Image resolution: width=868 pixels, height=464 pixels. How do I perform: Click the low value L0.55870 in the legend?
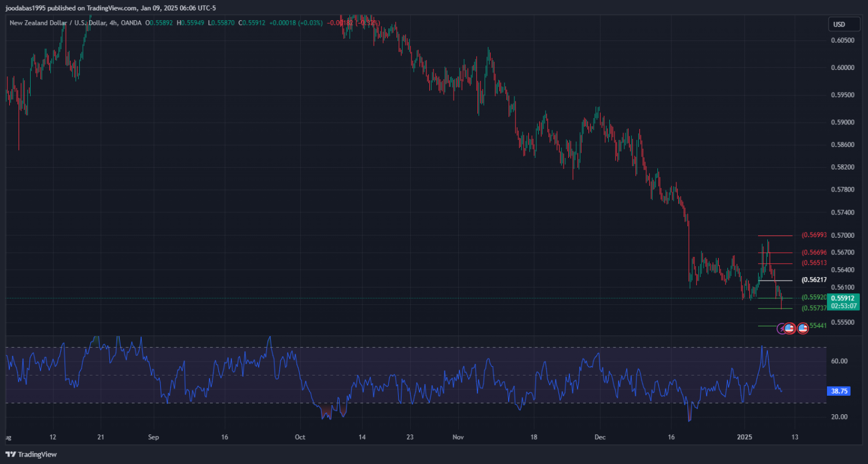coord(222,23)
